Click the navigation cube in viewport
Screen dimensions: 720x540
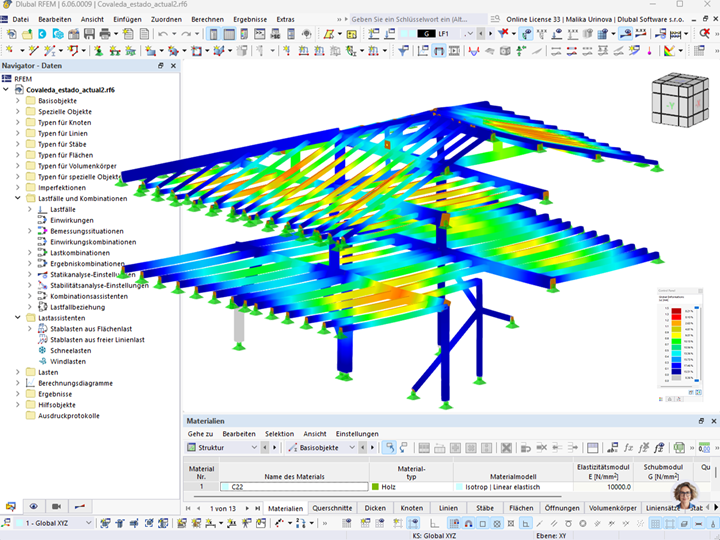point(680,100)
